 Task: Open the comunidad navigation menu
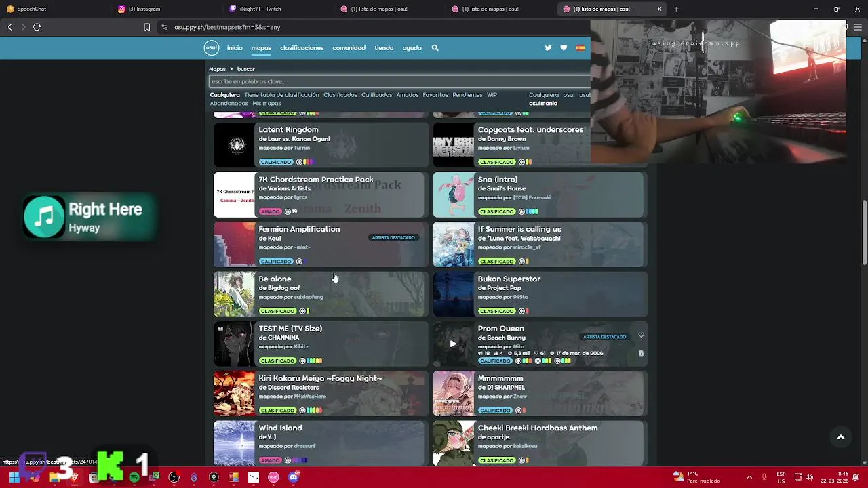349,48
